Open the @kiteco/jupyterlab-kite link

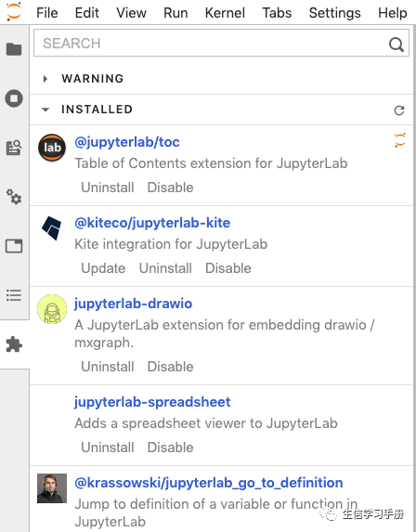tap(152, 223)
